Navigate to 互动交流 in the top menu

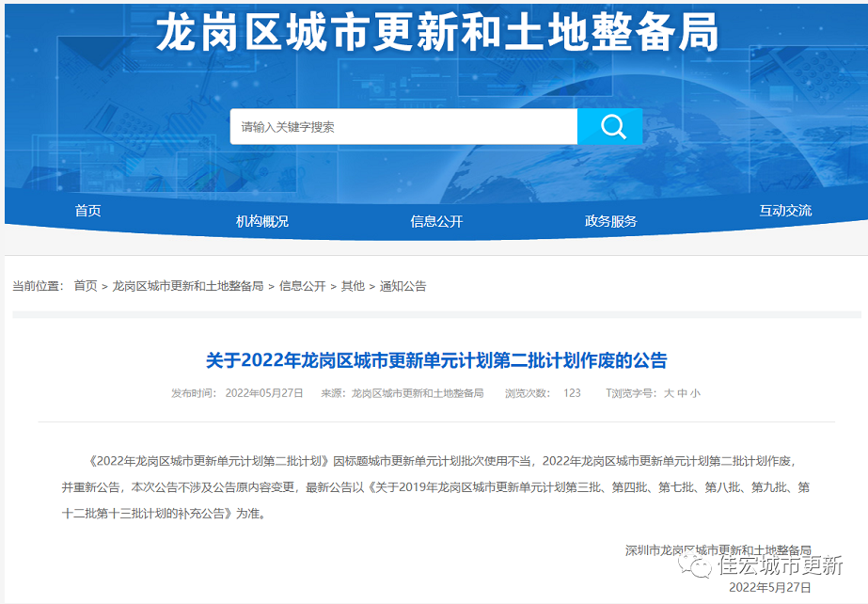[785, 211]
